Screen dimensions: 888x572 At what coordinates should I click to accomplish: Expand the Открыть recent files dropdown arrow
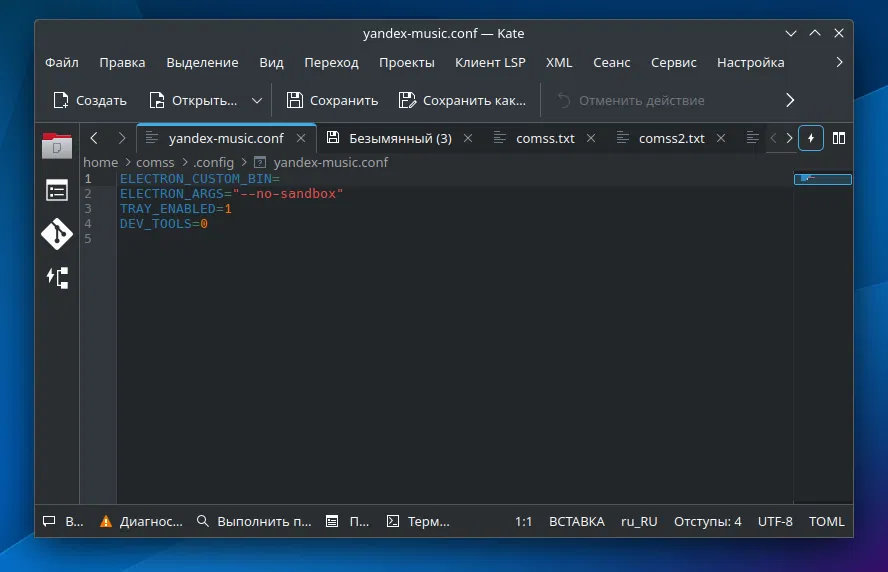pyautogui.click(x=257, y=100)
